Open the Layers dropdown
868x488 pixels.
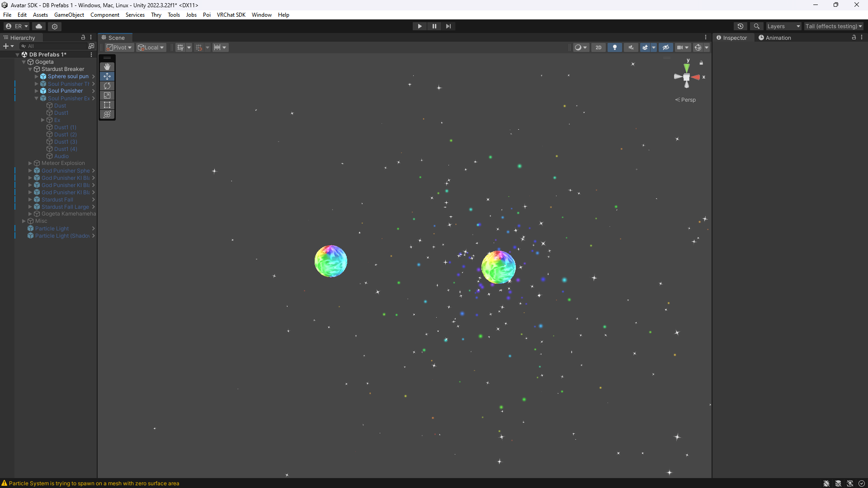(x=783, y=26)
